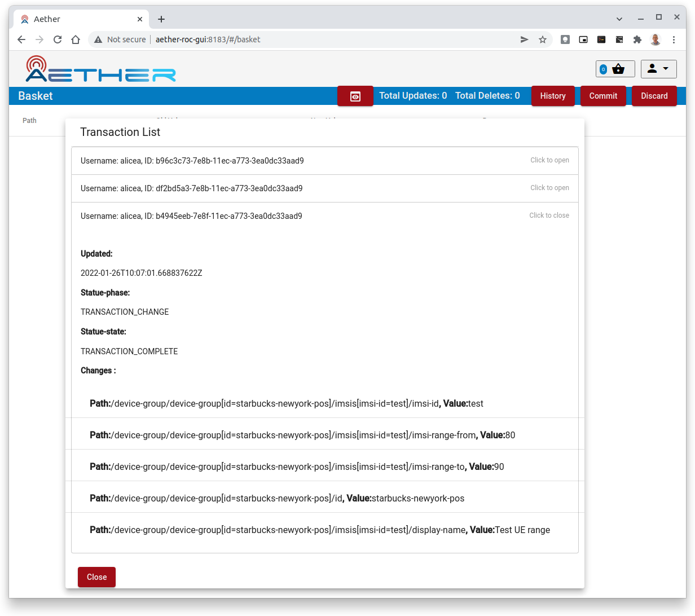Click the share page arrow icon
695x616 pixels.
click(525, 39)
